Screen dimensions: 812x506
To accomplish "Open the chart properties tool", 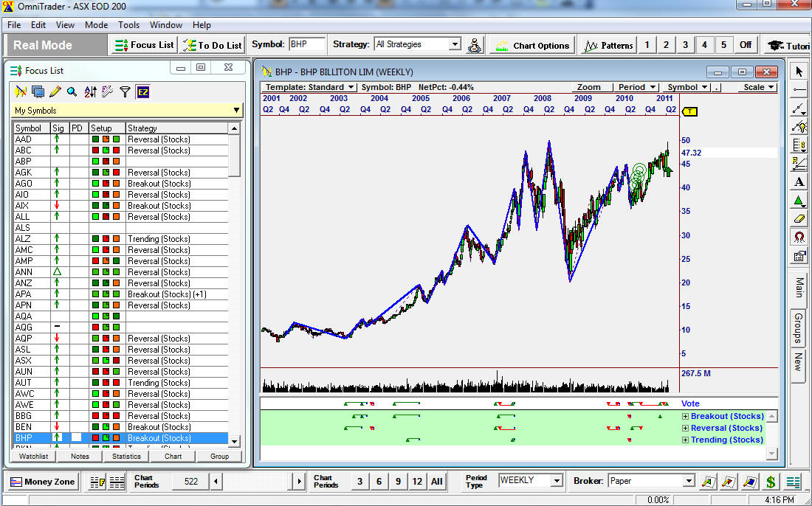I will pos(799,256).
